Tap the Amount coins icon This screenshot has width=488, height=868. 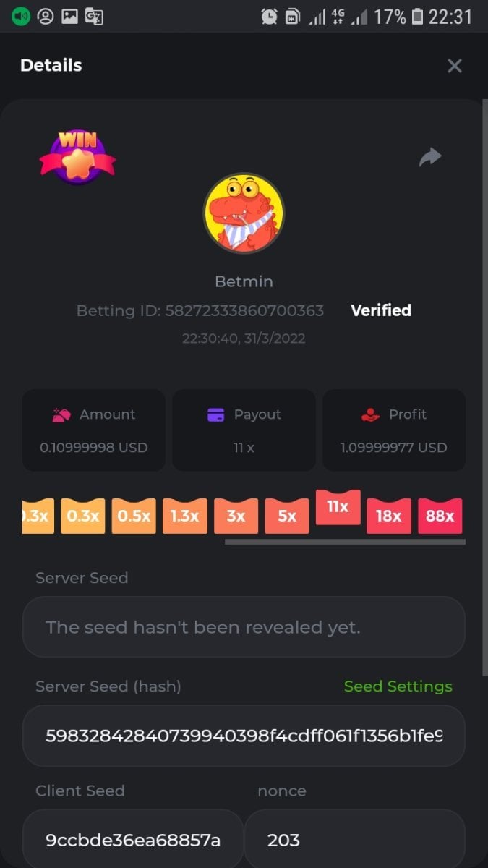point(61,414)
